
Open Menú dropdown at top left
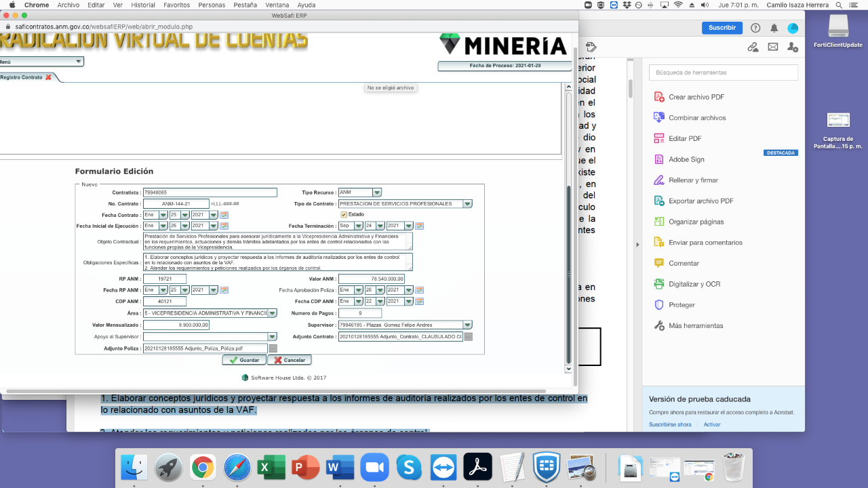41,61
